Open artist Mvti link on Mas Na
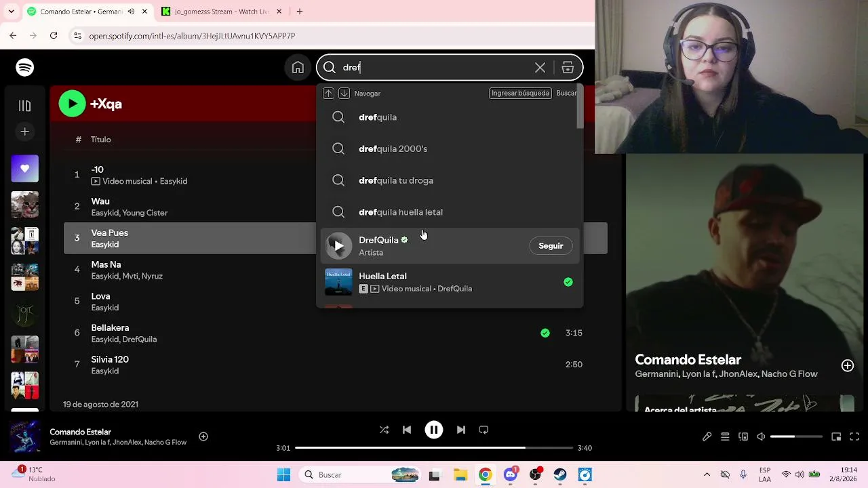 tap(130, 277)
